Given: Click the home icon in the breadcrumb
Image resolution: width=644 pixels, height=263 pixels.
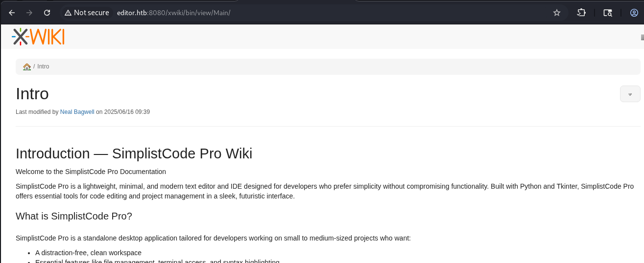Looking at the screenshot, I should (27, 66).
